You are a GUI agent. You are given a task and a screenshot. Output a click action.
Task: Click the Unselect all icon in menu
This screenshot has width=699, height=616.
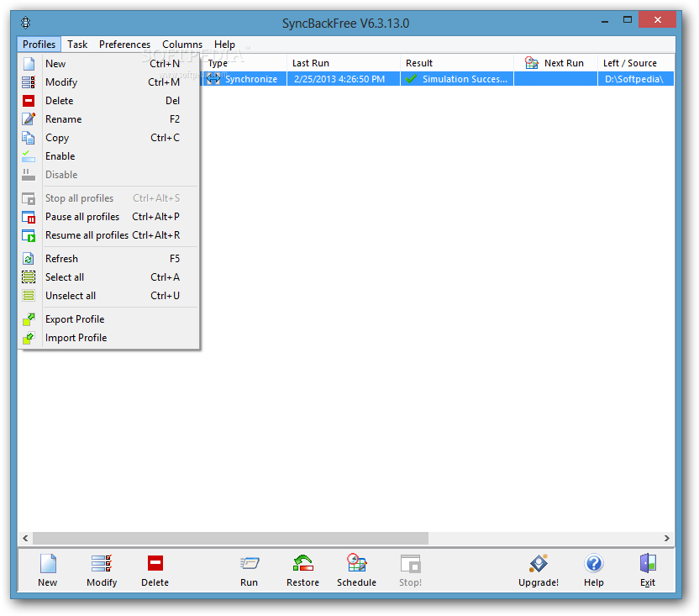coord(29,295)
